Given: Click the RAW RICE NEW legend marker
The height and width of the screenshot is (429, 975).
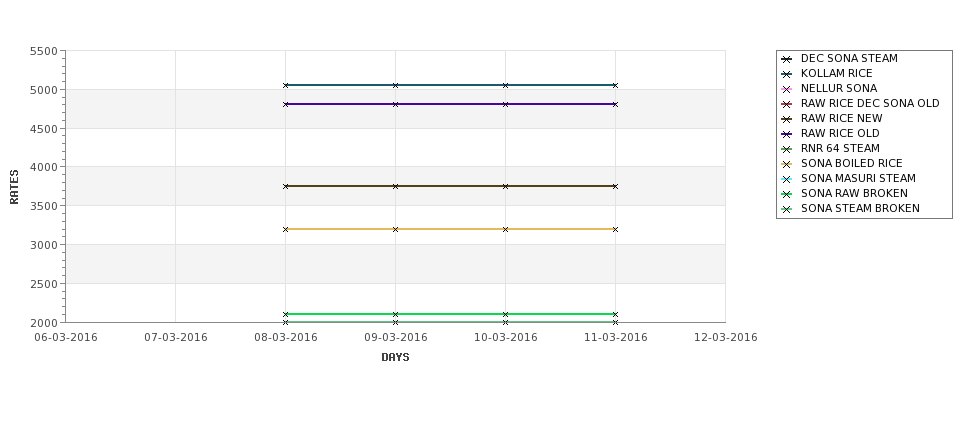Looking at the screenshot, I should (x=787, y=119).
